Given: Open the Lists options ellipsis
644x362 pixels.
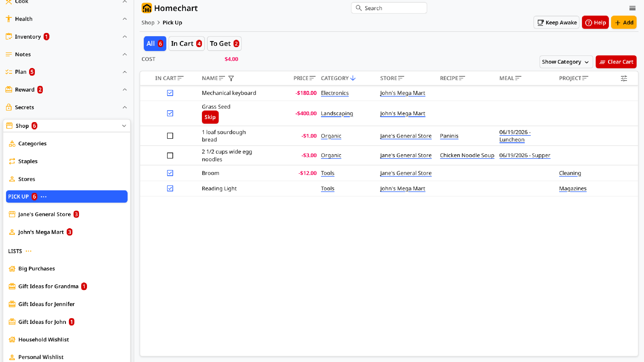Looking at the screenshot, I should (29, 251).
